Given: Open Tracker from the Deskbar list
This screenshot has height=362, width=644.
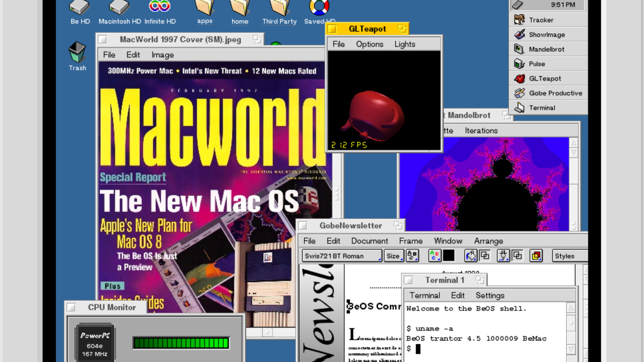Looking at the screenshot, I should click(549, 20).
